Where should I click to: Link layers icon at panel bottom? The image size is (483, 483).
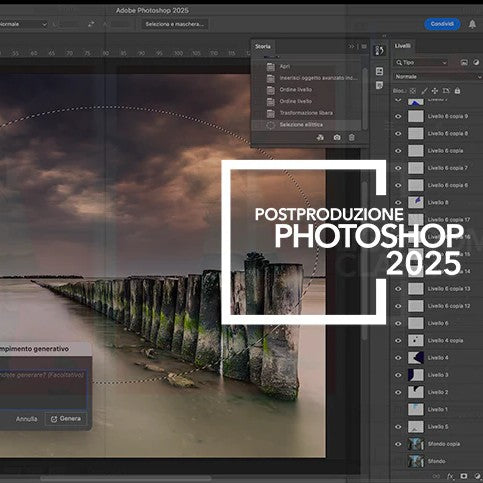pyautogui.click(x=437, y=476)
